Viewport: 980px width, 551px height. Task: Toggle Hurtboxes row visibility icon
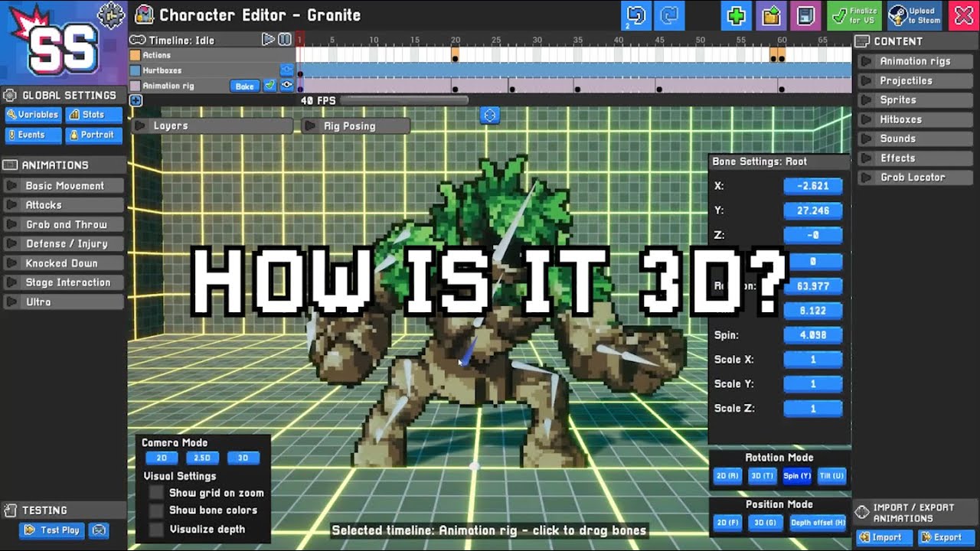coord(286,70)
